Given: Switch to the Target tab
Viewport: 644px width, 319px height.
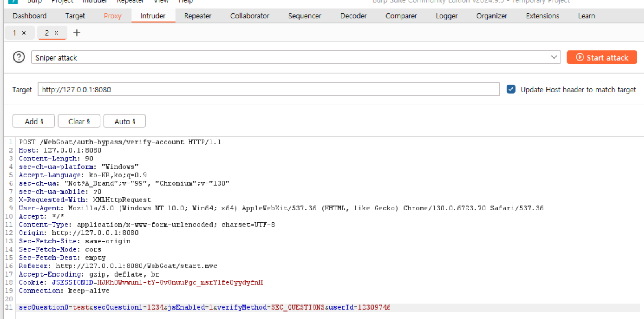Looking at the screenshot, I should pyautogui.click(x=75, y=16).
